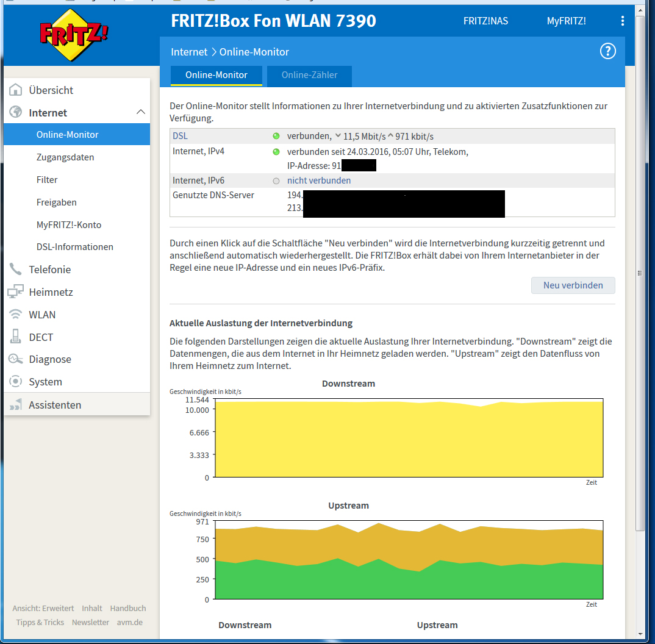The image size is (655, 644).
Task: Click the FRITZ! logo
Action: 74,35
